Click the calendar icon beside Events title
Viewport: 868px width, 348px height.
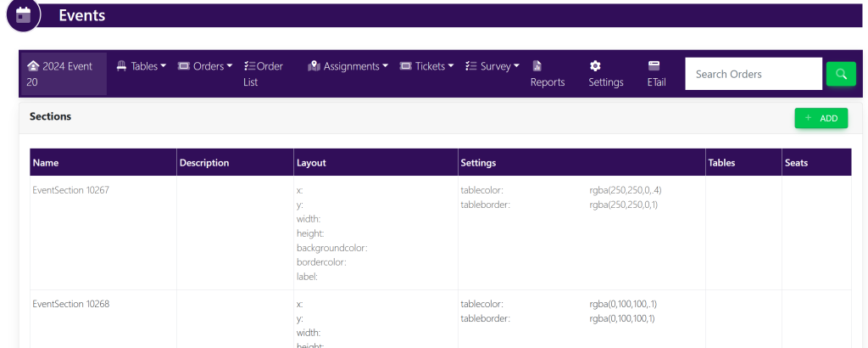24,14
